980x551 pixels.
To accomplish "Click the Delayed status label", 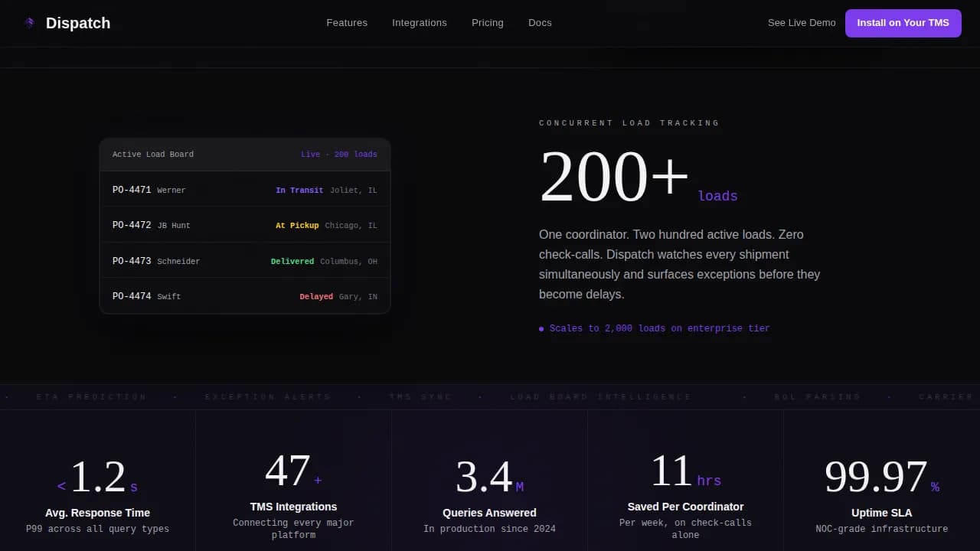I will pyautogui.click(x=316, y=297).
